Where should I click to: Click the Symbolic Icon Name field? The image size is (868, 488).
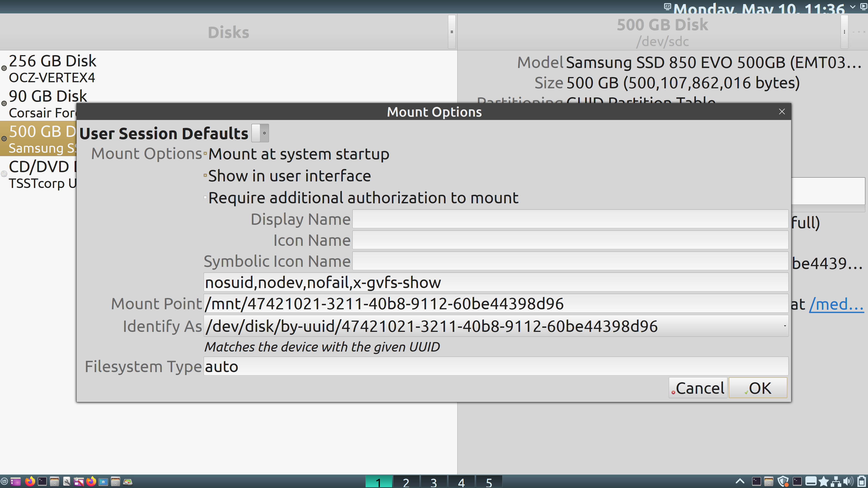coord(570,261)
